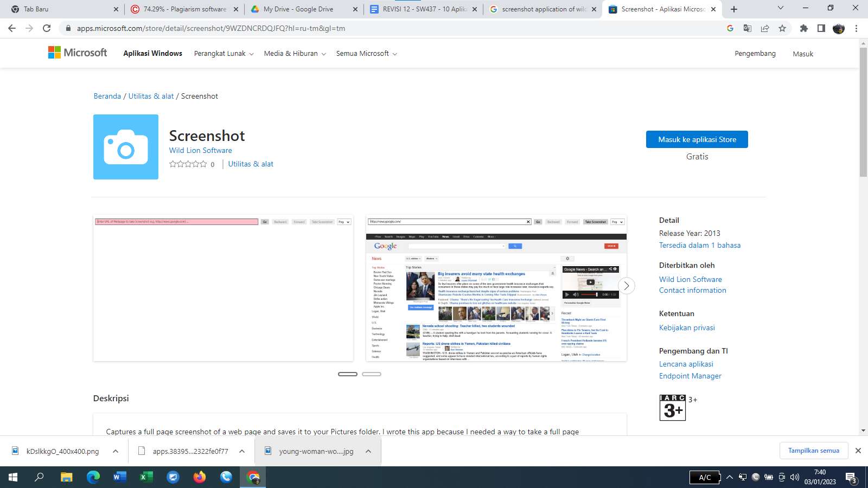Image resolution: width=868 pixels, height=488 pixels.
Task: Click the browser forward arrow
Action: [x=29, y=28]
